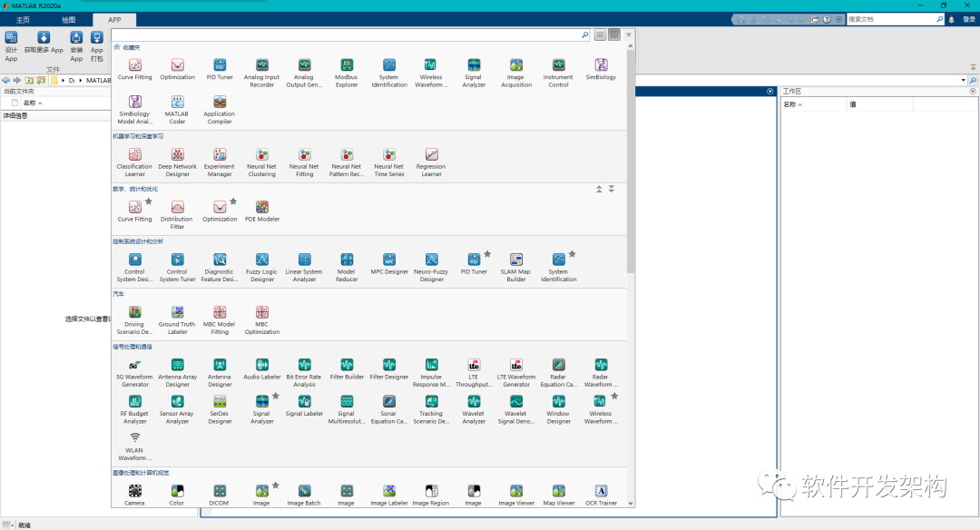980x530 pixels.
Task: Switch to the 绘图 tab
Action: coord(69,20)
